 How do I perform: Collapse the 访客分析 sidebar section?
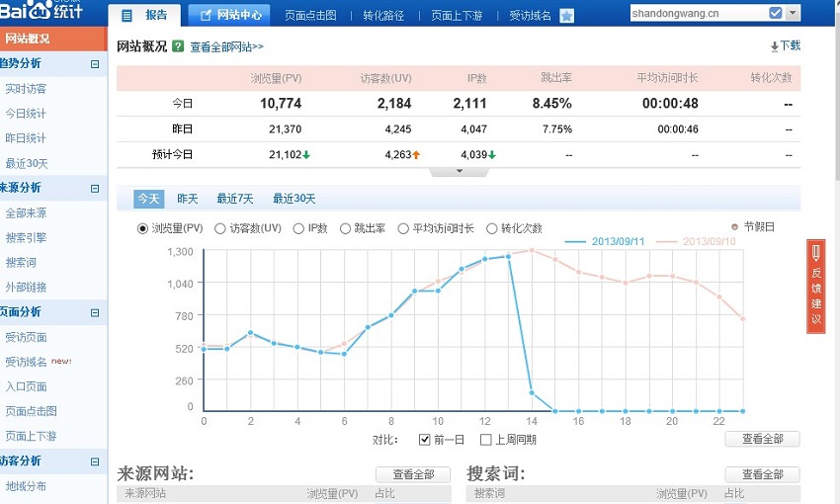point(95,462)
